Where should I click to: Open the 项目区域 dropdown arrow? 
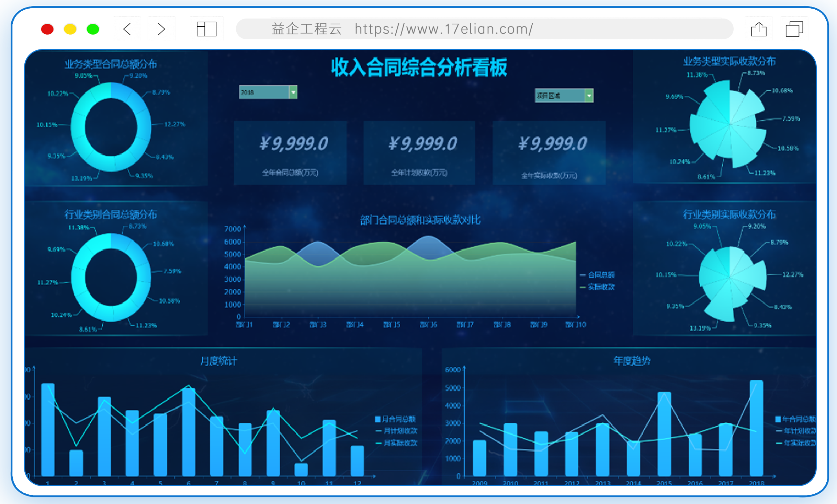[x=589, y=96]
